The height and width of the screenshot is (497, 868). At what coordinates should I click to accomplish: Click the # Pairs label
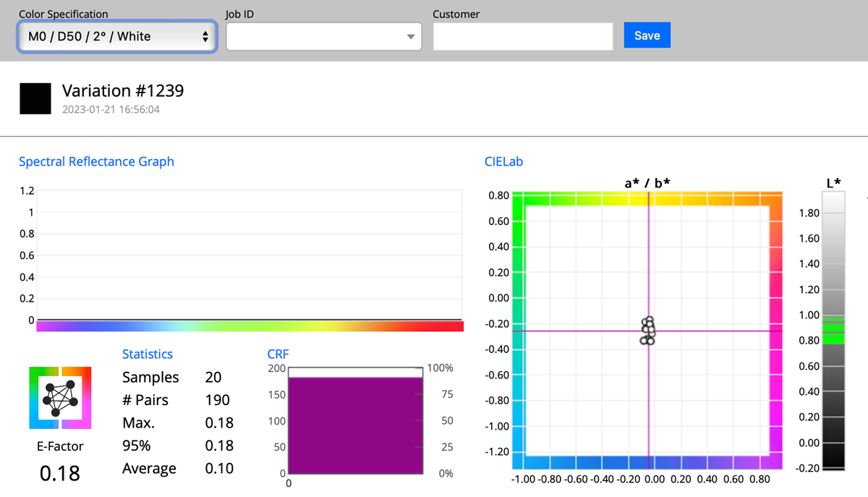[145, 400]
